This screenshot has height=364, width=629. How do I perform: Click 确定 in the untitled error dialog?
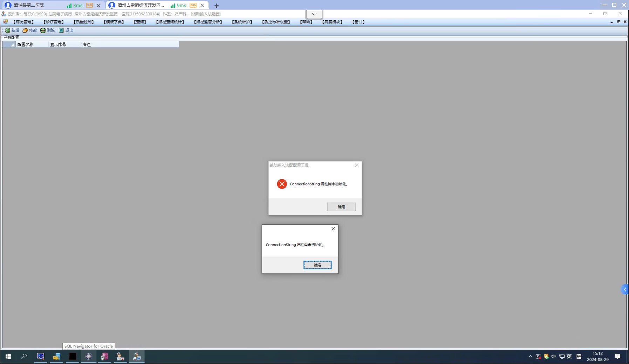click(317, 265)
